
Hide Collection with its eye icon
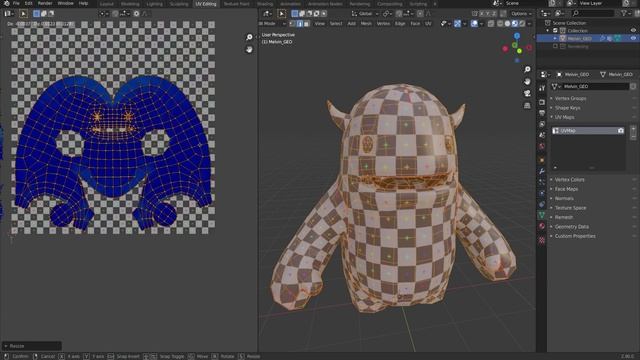point(633,31)
